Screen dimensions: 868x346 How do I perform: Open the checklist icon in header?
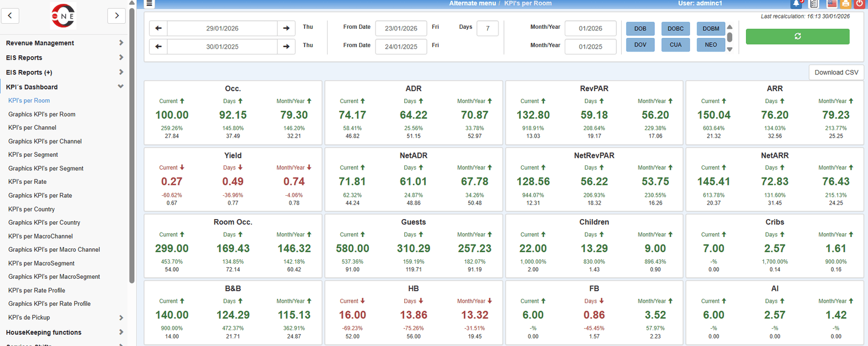(x=814, y=4)
